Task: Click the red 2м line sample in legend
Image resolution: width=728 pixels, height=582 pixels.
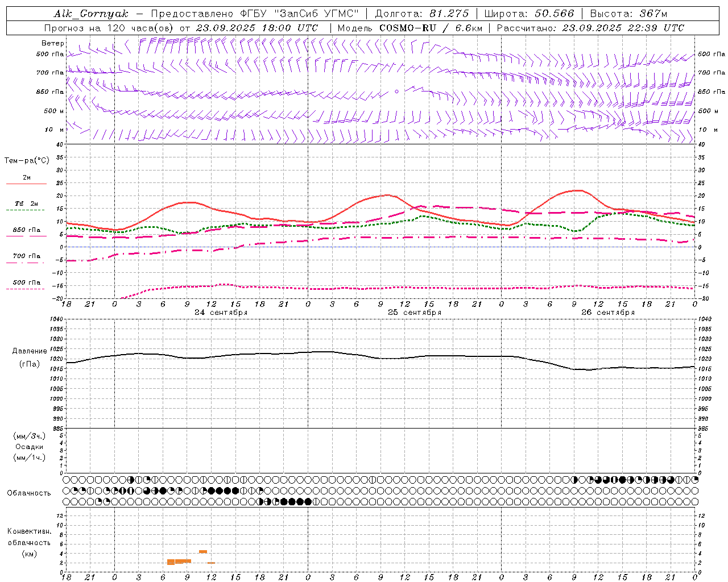Action: click(x=26, y=184)
